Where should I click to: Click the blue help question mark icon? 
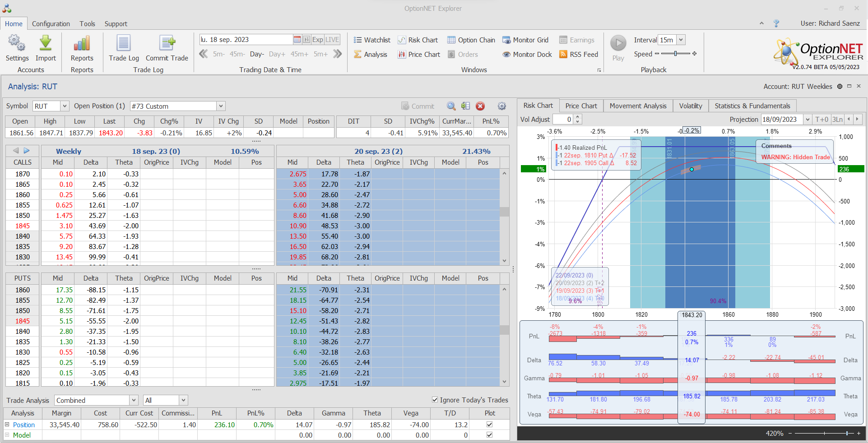[776, 23]
